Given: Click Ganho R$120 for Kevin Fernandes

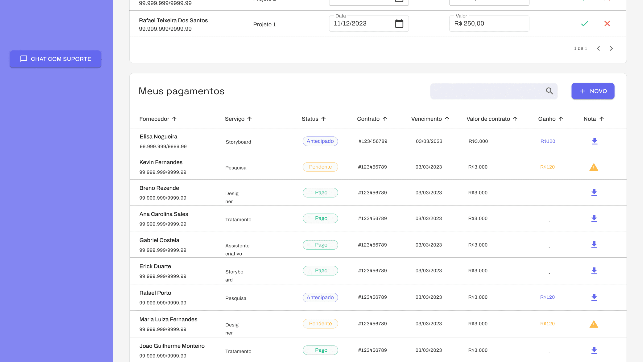Looking at the screenshot, I should (x=547, y=167).
